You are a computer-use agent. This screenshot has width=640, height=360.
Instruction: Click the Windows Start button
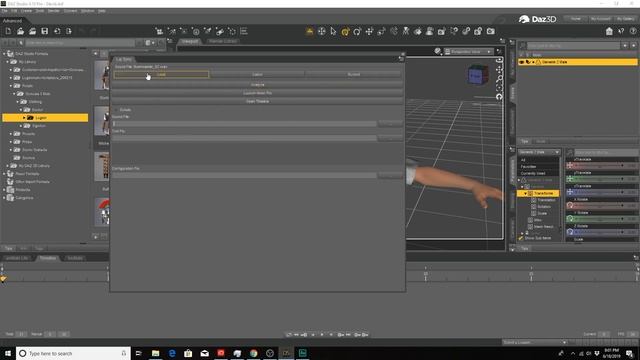pos(8,353)
